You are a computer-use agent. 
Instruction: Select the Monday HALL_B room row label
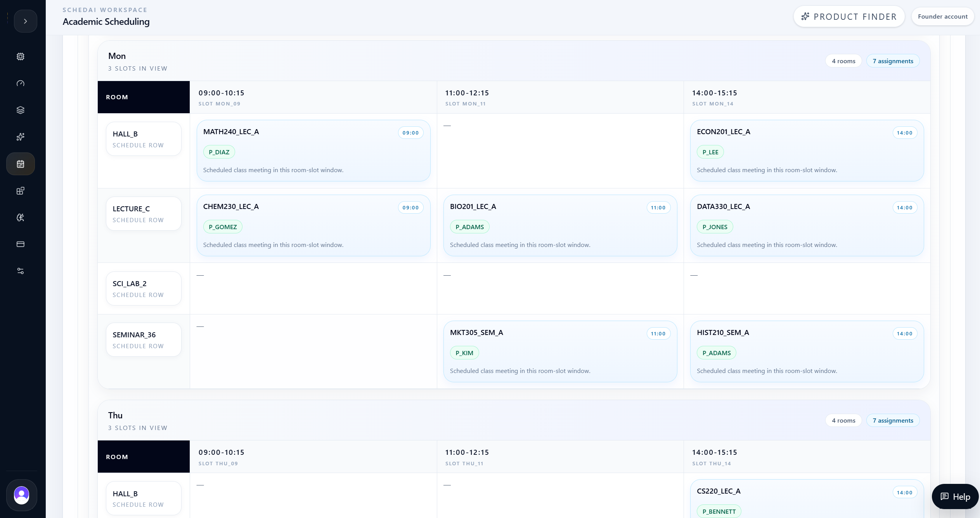[x=144, y=139]
